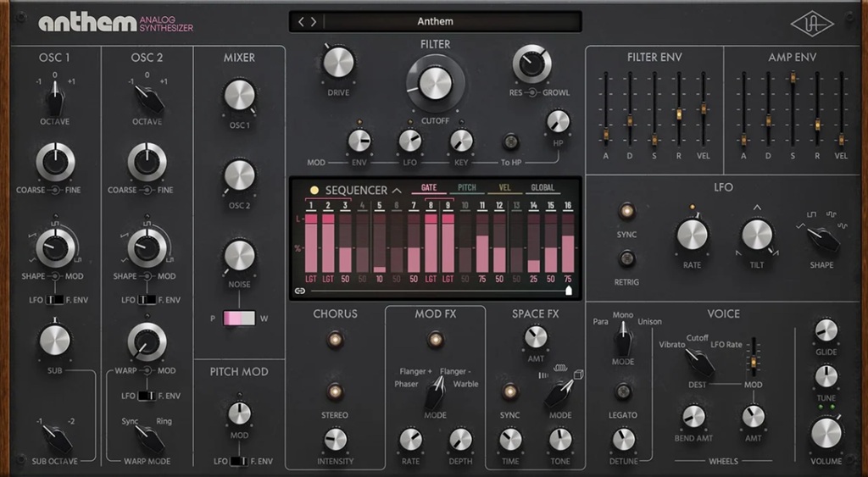Viewport: 868px width, 477px height.
Task: Click the chorus INTENSITY knob
Action: click(x=336, y=440)
